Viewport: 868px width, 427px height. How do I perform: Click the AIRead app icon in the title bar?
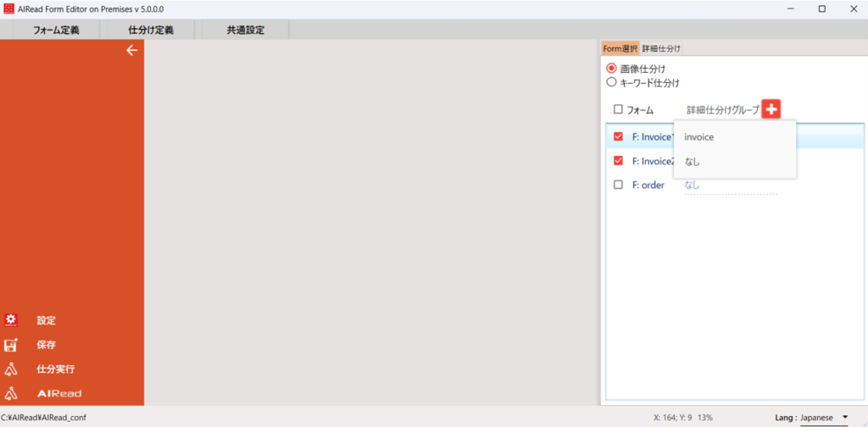[8, 8]
